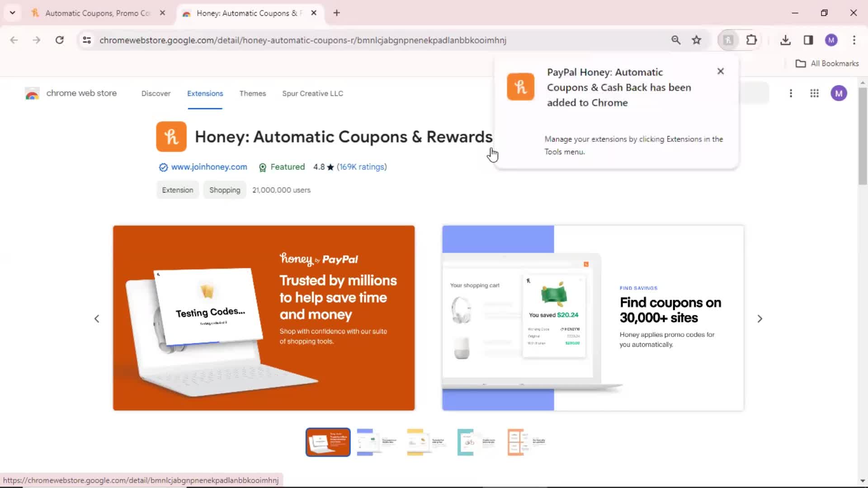The image size is (868, 488).
Task: Click the 21,000,000 users text
Action: click(x=281, y=190)
